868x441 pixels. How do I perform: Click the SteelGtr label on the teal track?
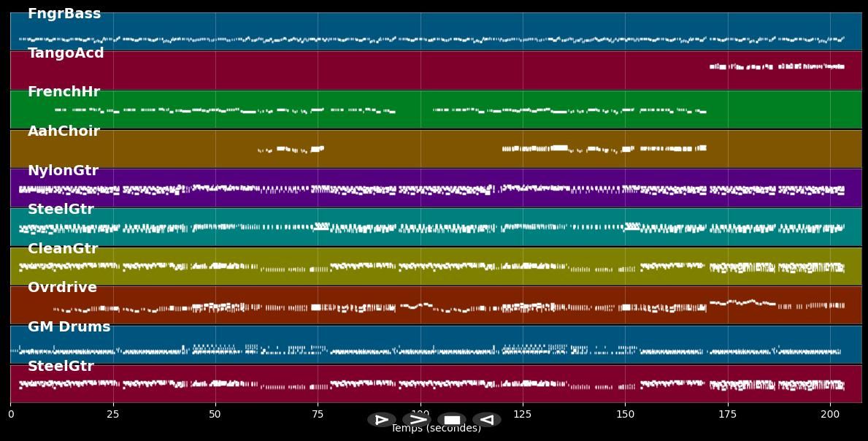[x=61, y=210]
